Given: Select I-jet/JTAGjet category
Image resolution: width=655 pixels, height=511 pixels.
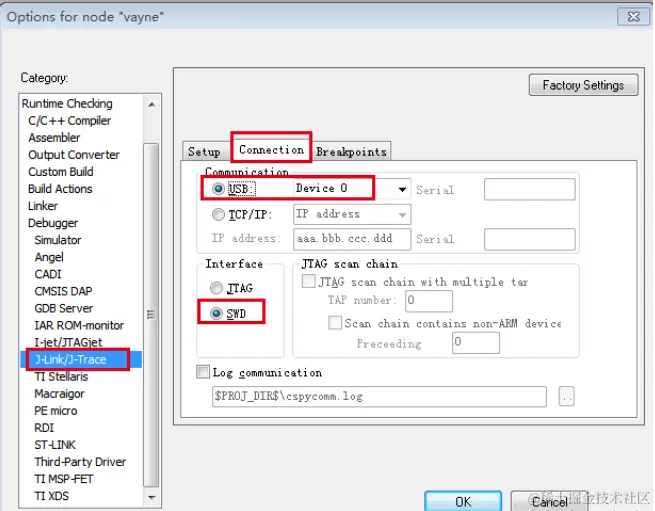Looking at the screenshot, I should coord(68,343).
